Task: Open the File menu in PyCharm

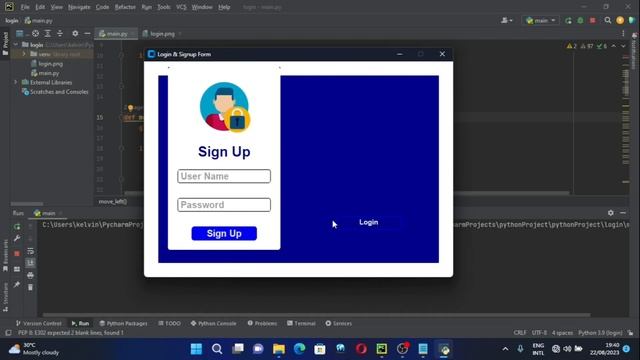Action: (25, 7)
